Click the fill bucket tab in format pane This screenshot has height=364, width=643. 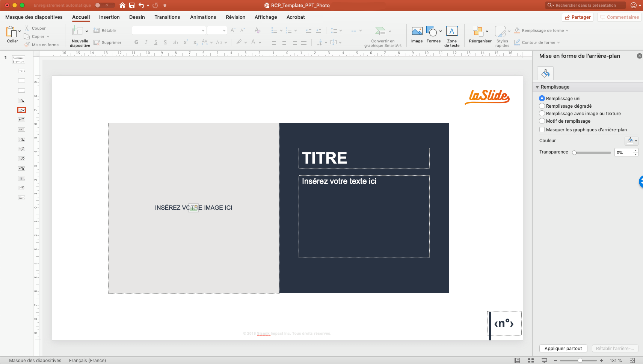pos(545,73)
